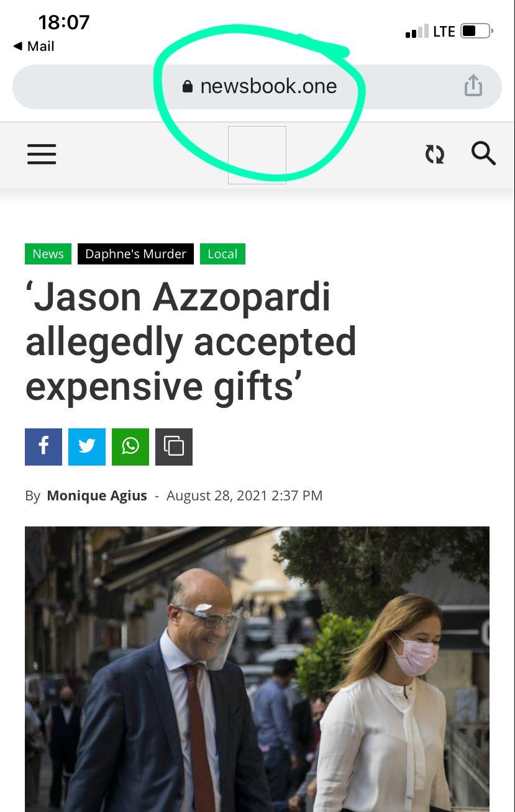Share article on Facebook
Screen dimensions: 515x812
(x=43, y=447)
